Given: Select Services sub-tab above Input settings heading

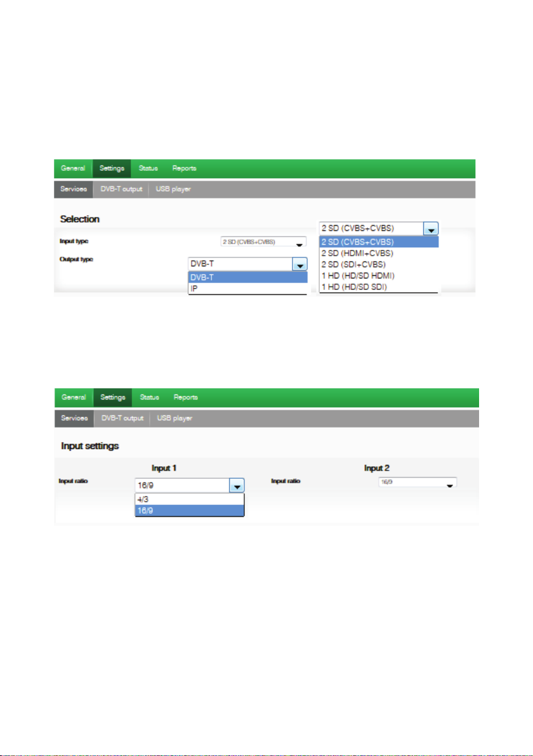Looking at the screenshot, I should point(74,418).
